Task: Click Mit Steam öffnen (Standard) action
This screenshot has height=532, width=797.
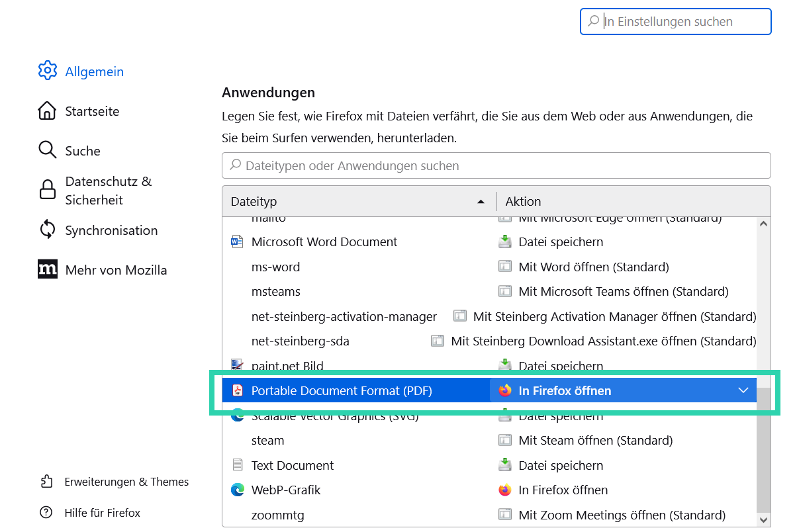Action: 595,441
